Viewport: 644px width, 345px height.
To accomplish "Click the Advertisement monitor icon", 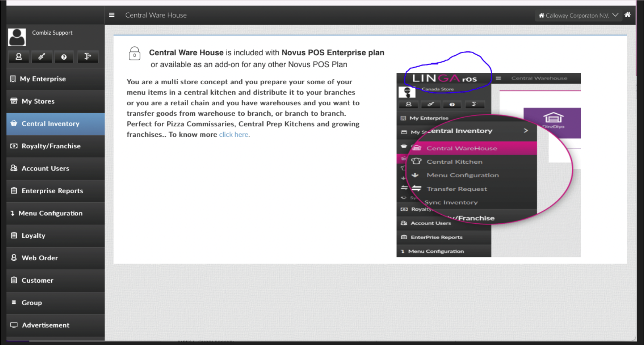I will coord(14,325).
